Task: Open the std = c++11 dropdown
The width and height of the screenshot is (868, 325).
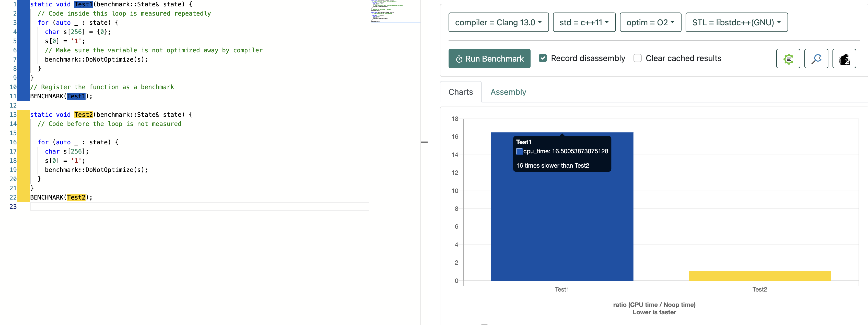Action: [x=584, y=22]
